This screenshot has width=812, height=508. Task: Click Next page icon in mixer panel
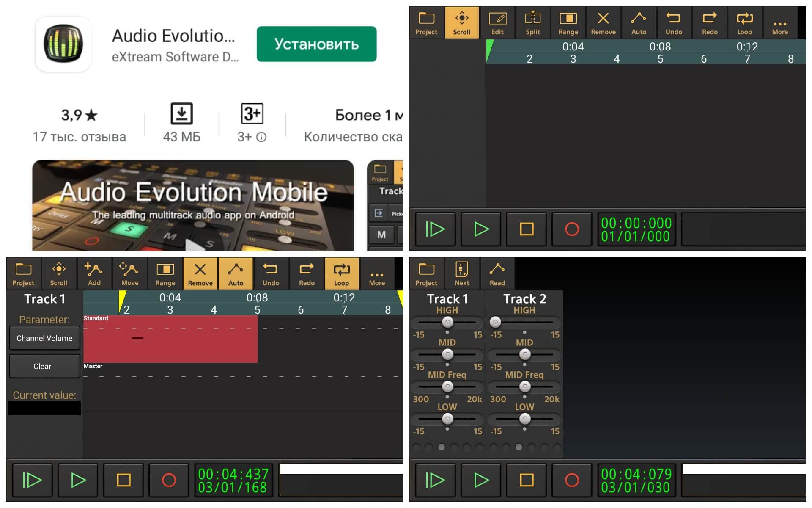coord(461,274)
